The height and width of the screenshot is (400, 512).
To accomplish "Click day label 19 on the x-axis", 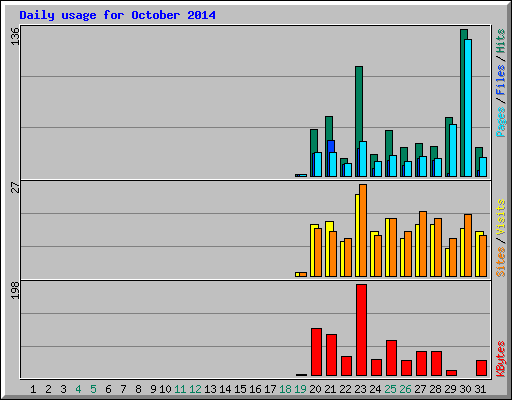I will coord(300,389).
